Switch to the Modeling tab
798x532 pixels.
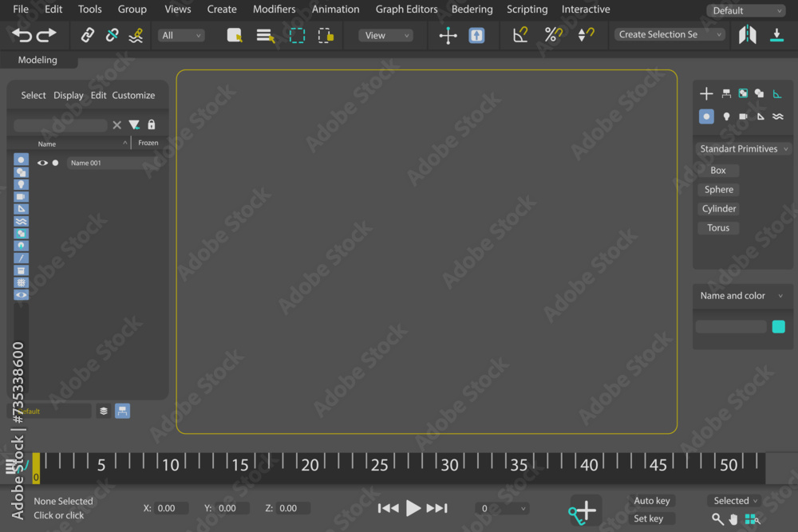[38, 60]
